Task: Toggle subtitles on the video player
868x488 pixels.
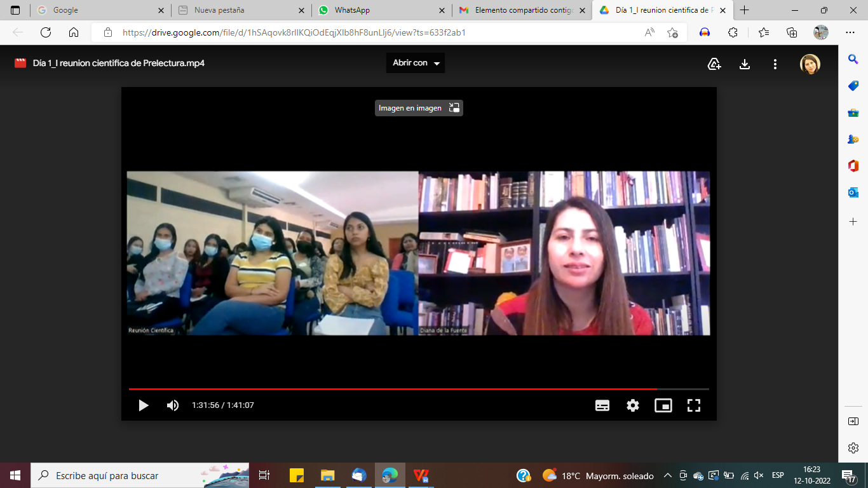Action: (x=602, y=405)
